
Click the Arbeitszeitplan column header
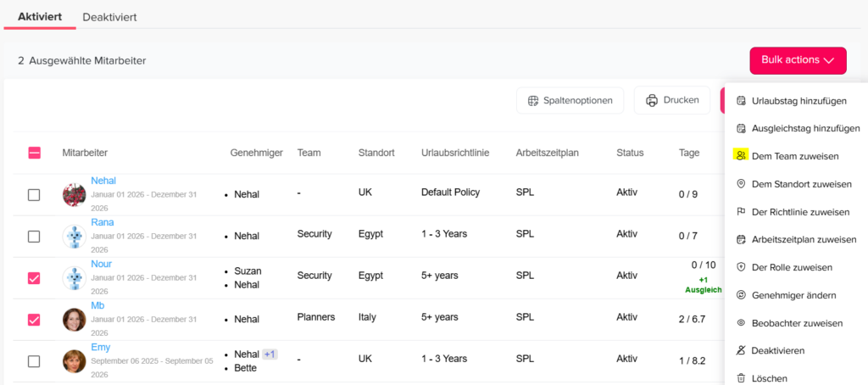pos(547,153)
